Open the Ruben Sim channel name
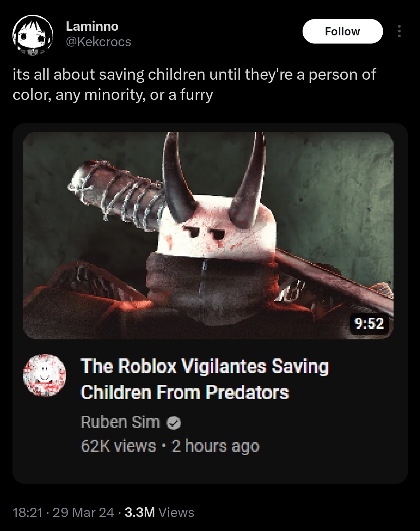Image resolution: width=420 pixels, height=531 pixels. pyautogui.click(x=120, y=422)
